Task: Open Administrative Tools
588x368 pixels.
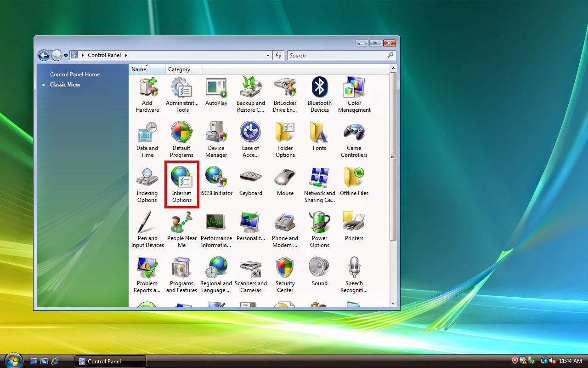Action: pyautogui.click(x=182, y=95)
